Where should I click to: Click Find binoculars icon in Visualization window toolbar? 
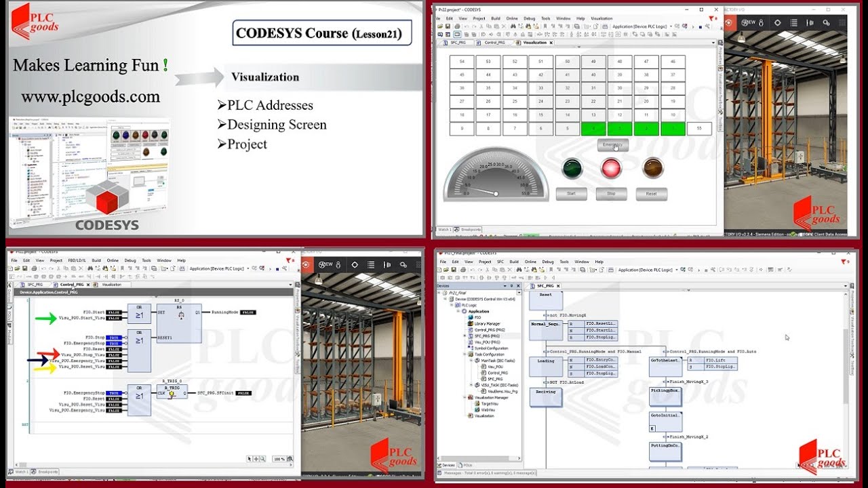click(x=513, y=26)
